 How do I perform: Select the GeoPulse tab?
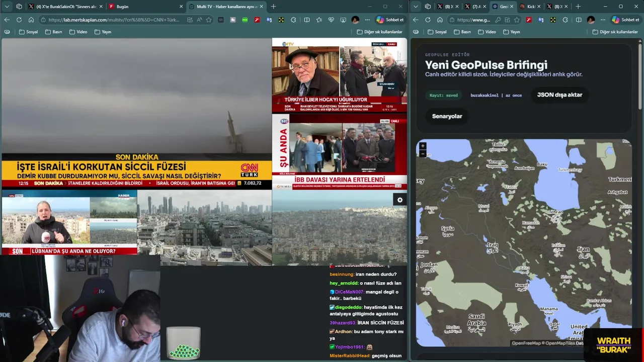[x=503, y=7]
